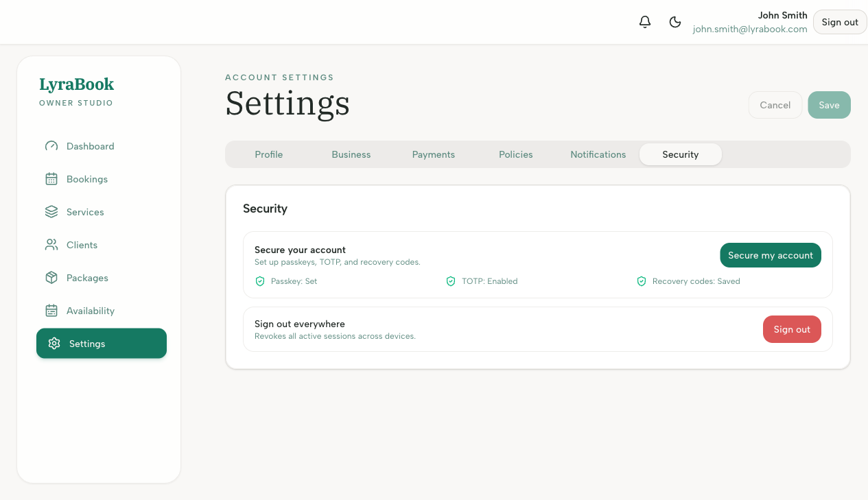Toggle dark mode with the moon icon
The image size is (868, 500).
coord(675,22)
